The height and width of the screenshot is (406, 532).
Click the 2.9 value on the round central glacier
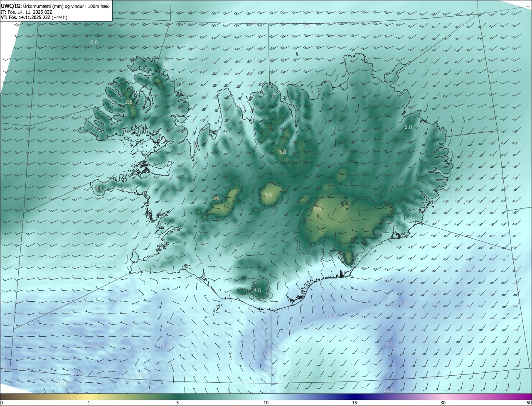pyautogui.click(x=268, y=195)
